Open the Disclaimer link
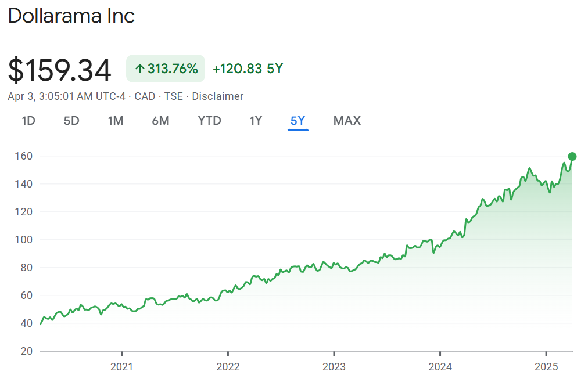588x382 pixels. tap(218, 96)
